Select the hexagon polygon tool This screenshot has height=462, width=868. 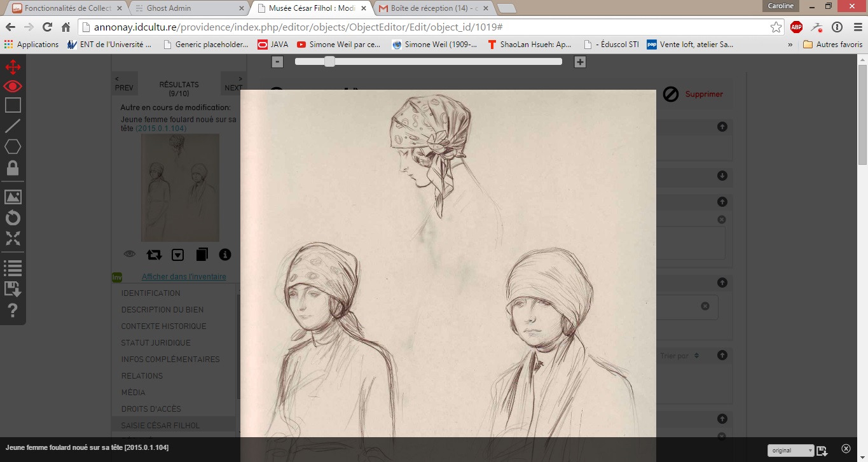[x=13, y=147]
